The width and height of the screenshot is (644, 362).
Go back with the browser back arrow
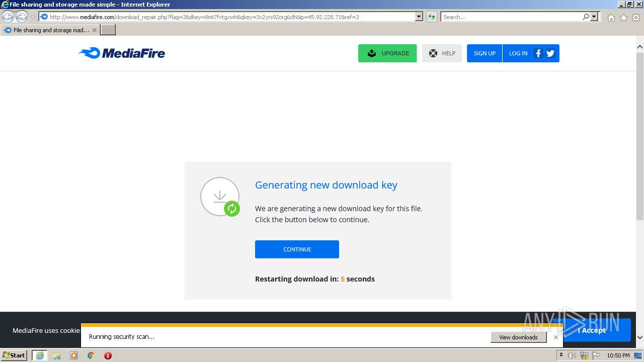8,17
